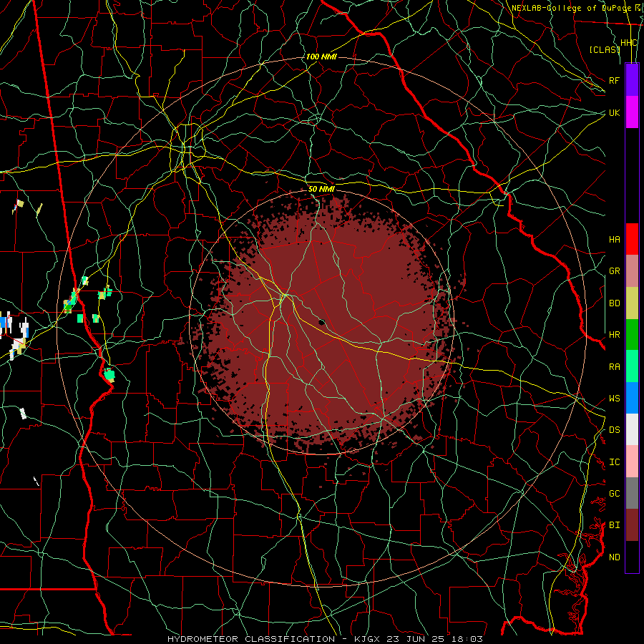Click the DS white legend swatch
Image resolution: width=644 pixels, height=644 pixels.
[x=632, y=429]
